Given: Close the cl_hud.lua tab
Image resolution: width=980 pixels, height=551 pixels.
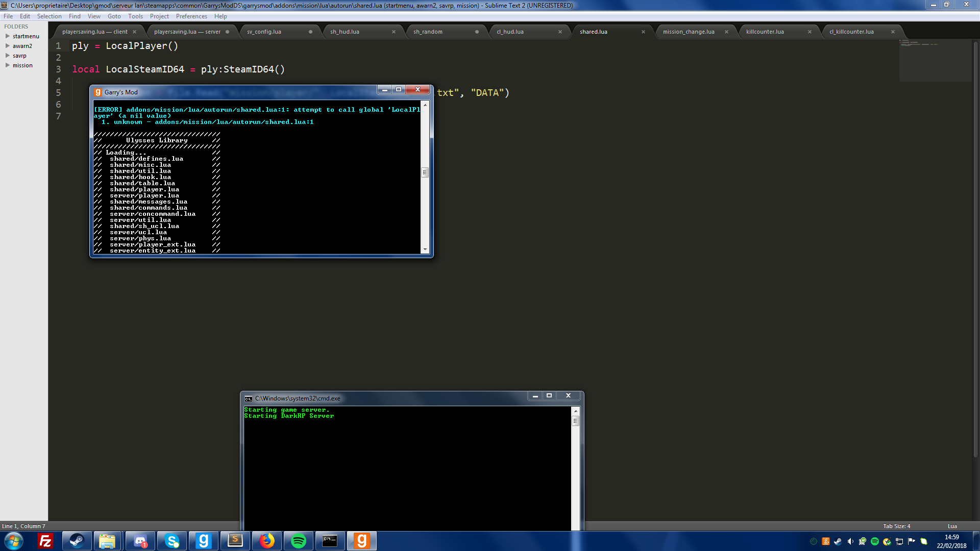Looking at the screenshot, I should click(560, 32).
